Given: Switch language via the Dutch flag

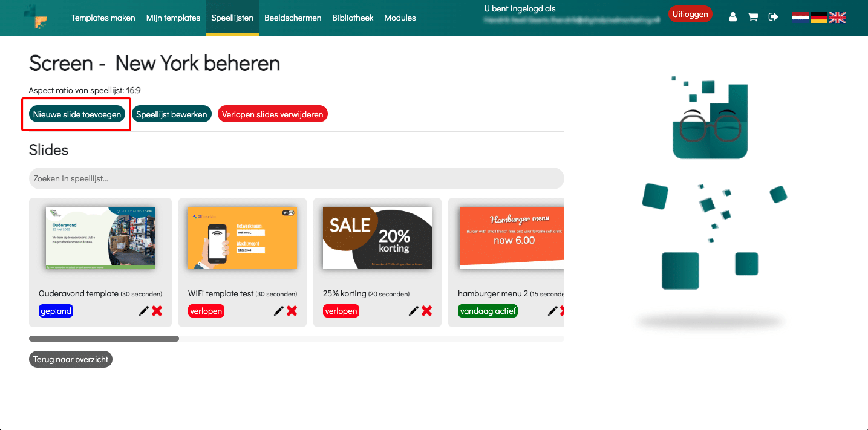Looking at the screenshot, I should pos(801,18).
